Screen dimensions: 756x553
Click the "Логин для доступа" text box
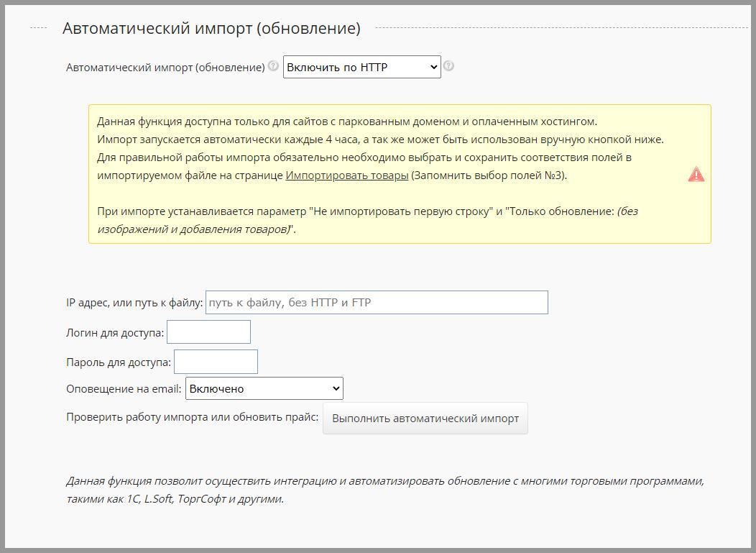(208, 332)
